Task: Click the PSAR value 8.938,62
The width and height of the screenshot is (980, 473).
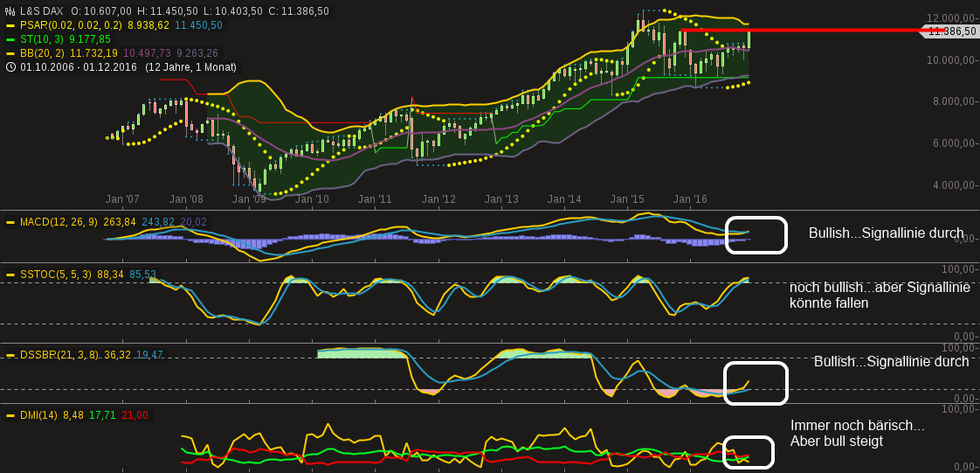Action: coord(148,25)
